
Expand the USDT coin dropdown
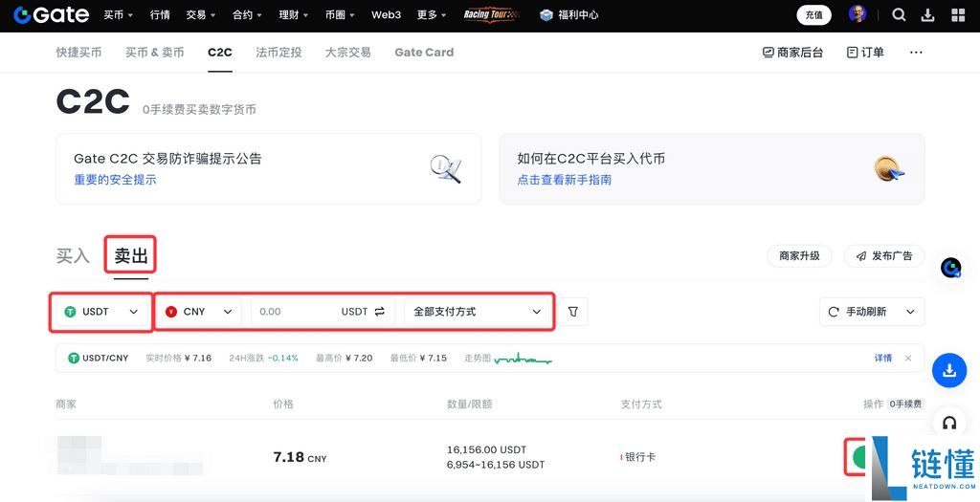101,311
